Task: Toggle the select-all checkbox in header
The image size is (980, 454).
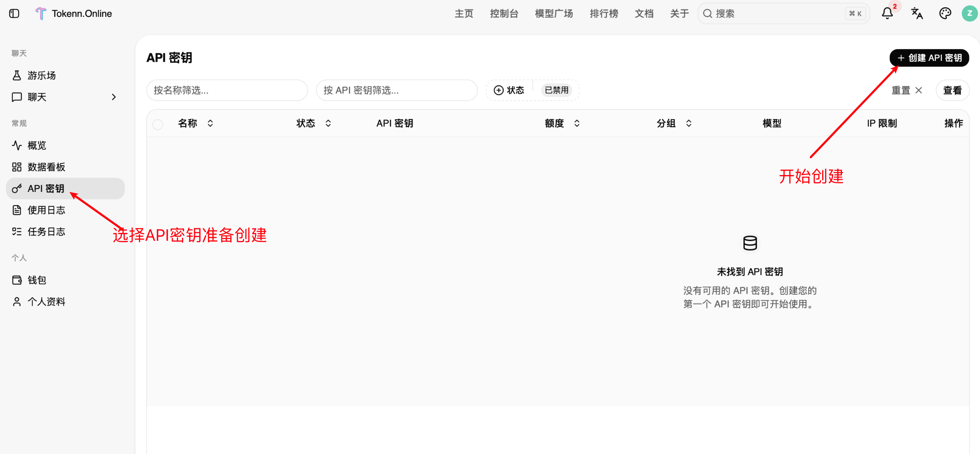Action: point(158,124)
